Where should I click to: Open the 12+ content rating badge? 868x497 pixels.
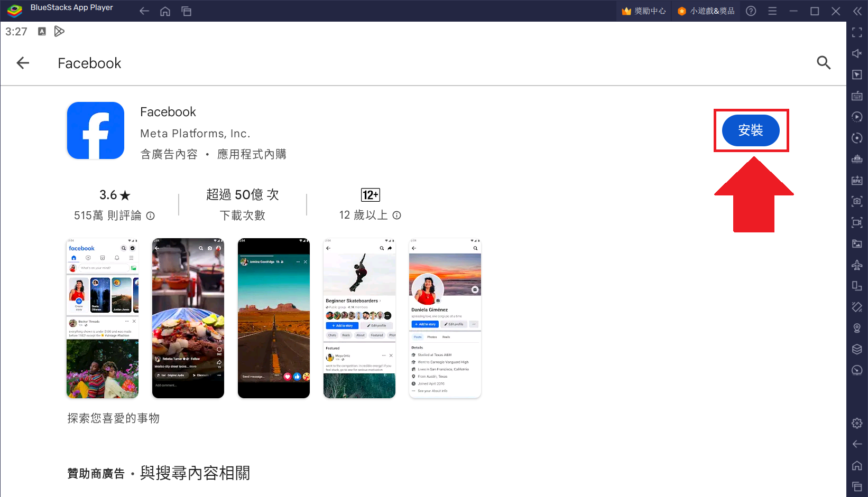tap(371, 195)
